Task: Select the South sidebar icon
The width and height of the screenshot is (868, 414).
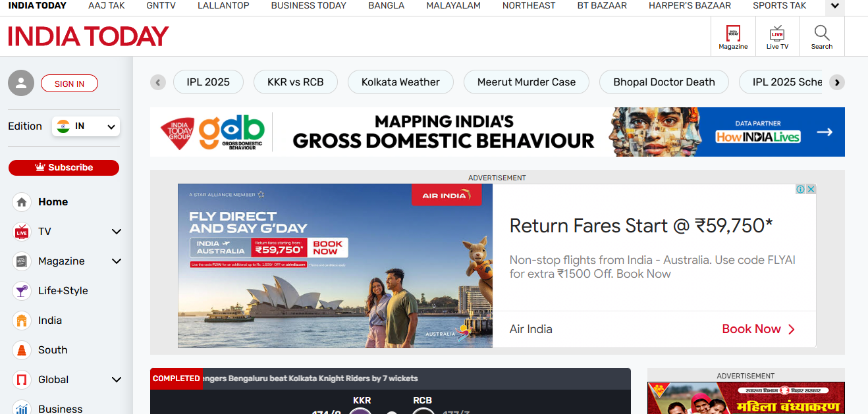Action: tap(22, 350)
